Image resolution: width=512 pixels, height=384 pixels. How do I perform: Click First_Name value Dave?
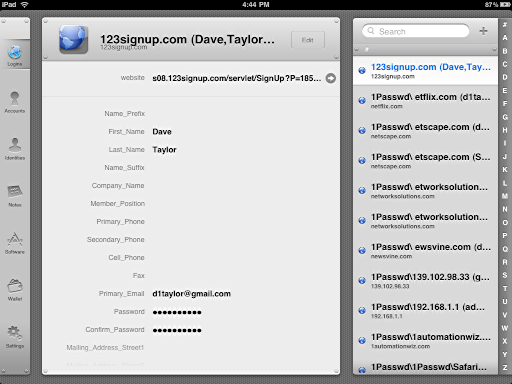[162, 132]
